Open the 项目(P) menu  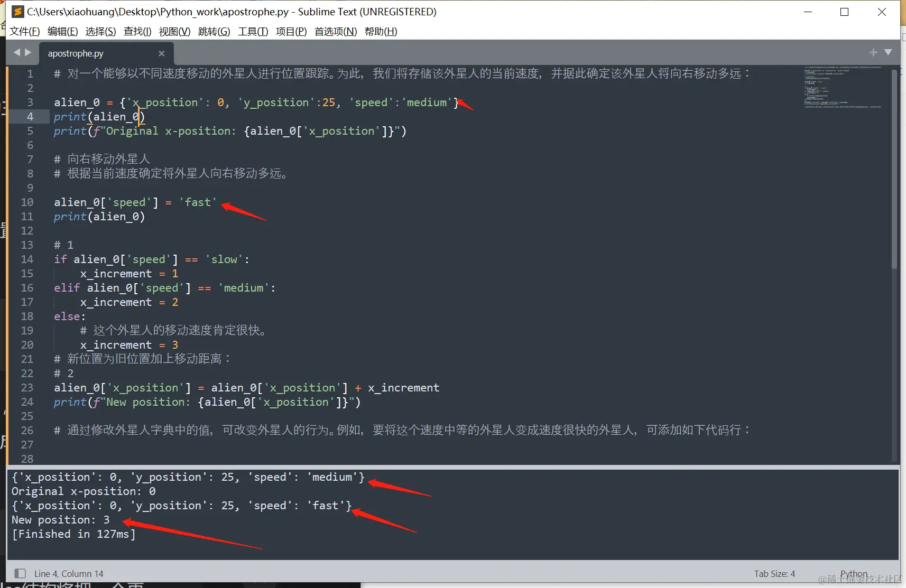tap(291, 32)
